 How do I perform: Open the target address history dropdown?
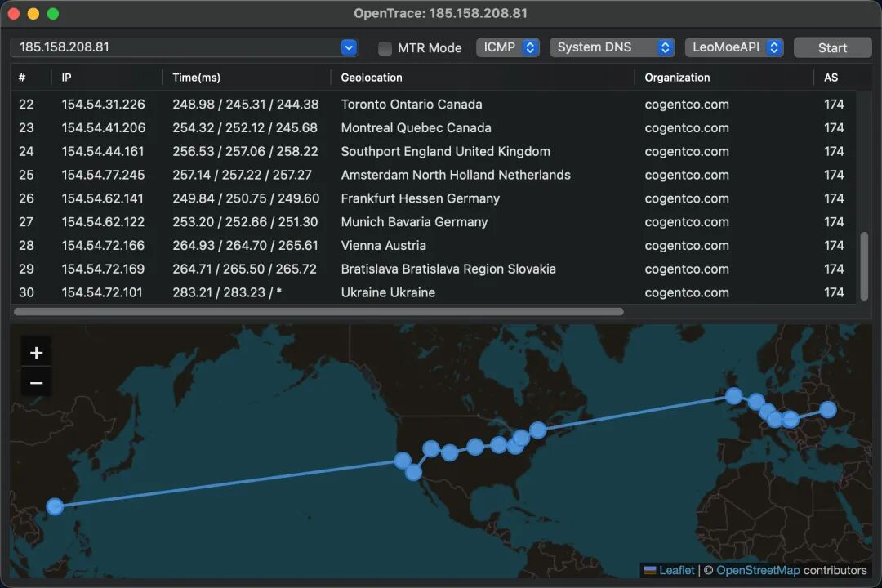coord(349,47)
